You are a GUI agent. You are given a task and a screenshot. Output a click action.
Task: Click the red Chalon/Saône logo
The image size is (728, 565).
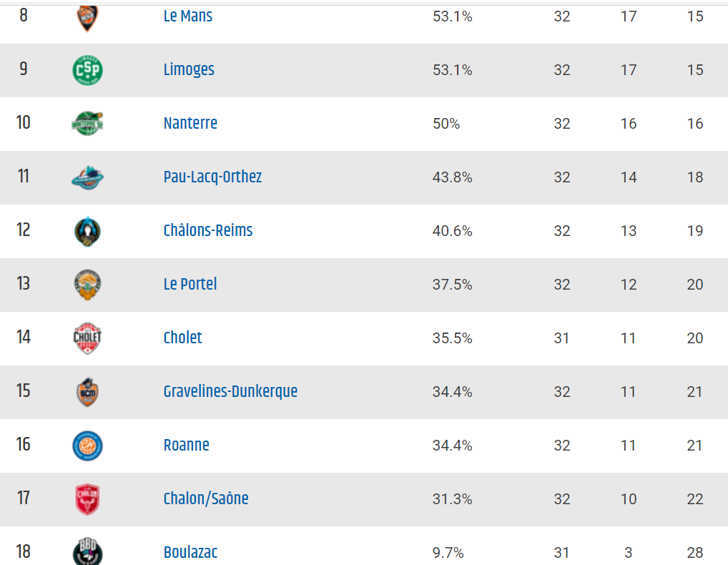[x=87, y=499]
